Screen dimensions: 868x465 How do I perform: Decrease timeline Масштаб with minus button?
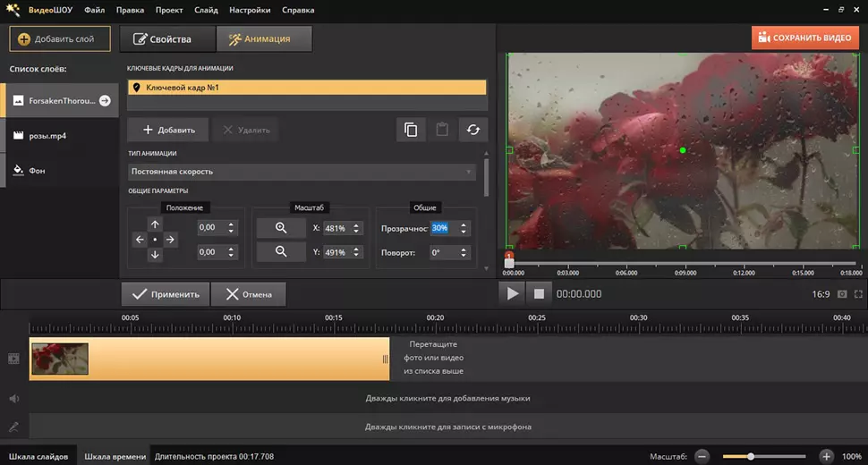coord(702,456)
